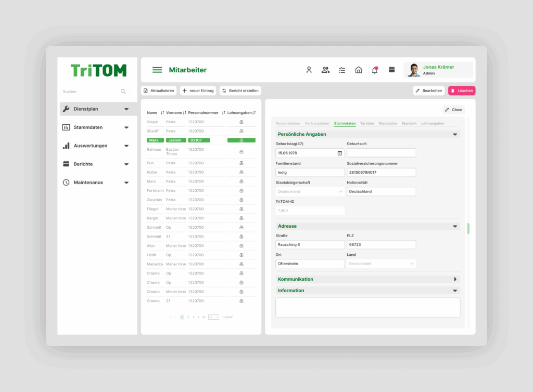
Task: Open notifications bell icon
Action: (375, 70)
